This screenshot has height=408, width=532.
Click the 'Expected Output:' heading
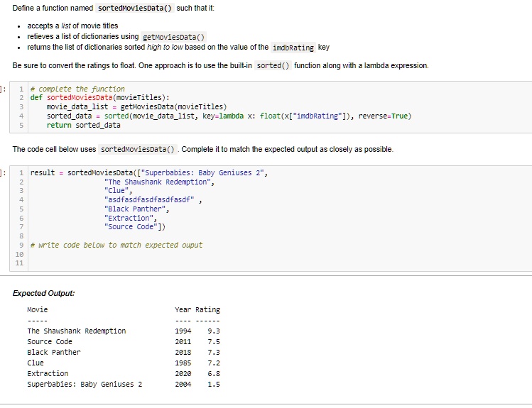[44, 293]
